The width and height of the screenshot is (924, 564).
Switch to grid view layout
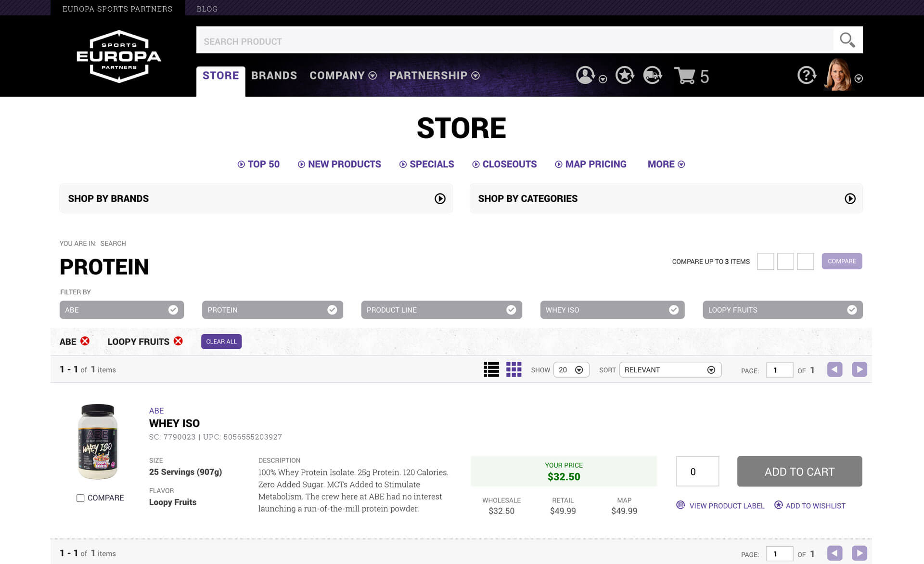click(513, 369)
